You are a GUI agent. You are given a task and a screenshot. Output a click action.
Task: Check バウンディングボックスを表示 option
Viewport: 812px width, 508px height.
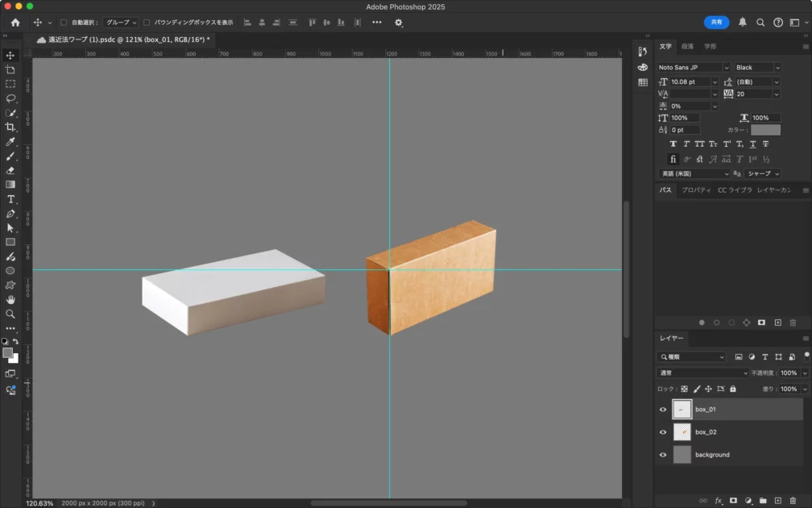[x=147, y=23]
